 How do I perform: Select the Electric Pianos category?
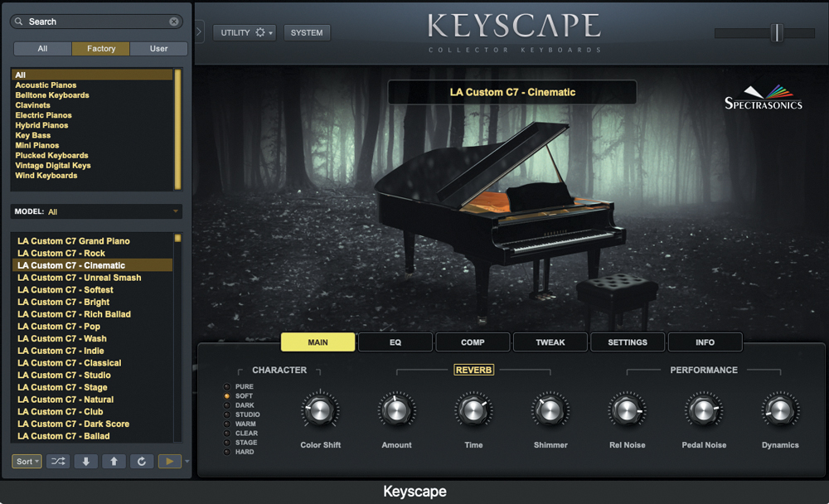click(43, 115)
